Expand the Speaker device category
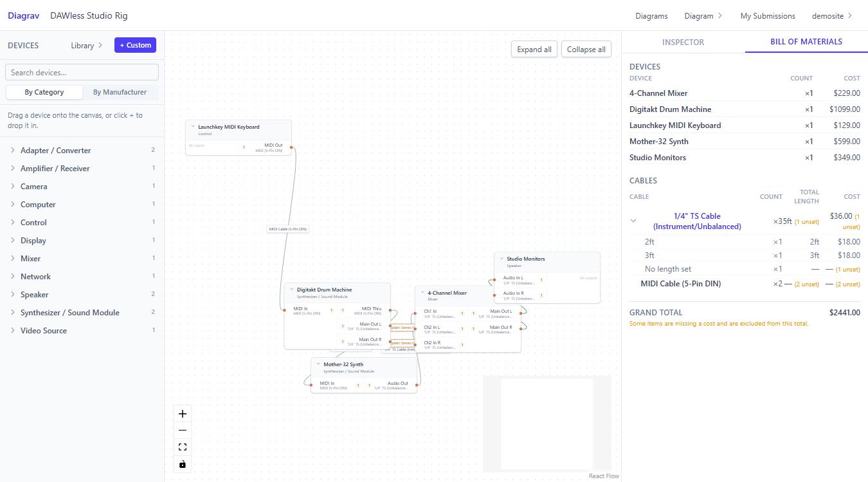This screenshot has width=868, height=482. coord(82,295)
